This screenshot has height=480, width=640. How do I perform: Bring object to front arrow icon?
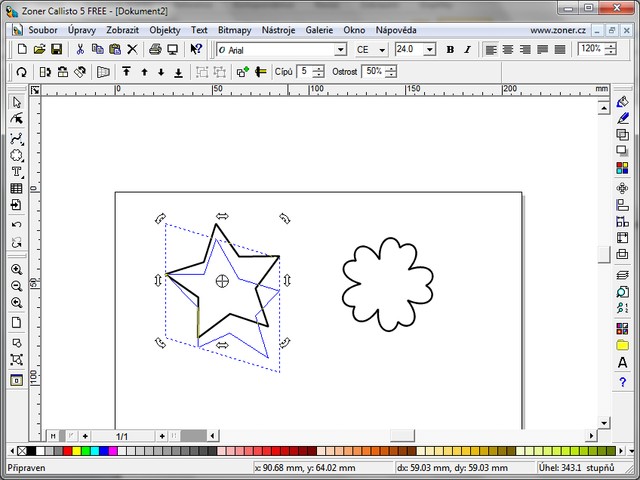tap(126, 72)
